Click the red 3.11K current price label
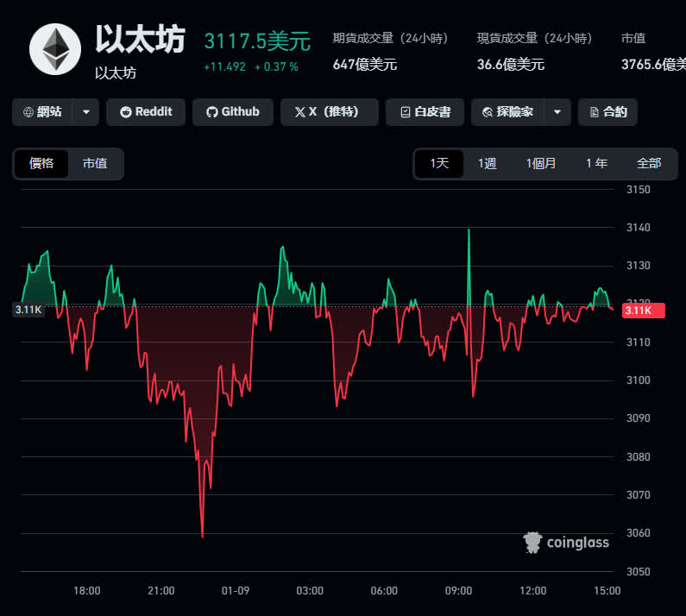Image resolution: width=686 pixels, height=616 pixels. pos(643,311)
